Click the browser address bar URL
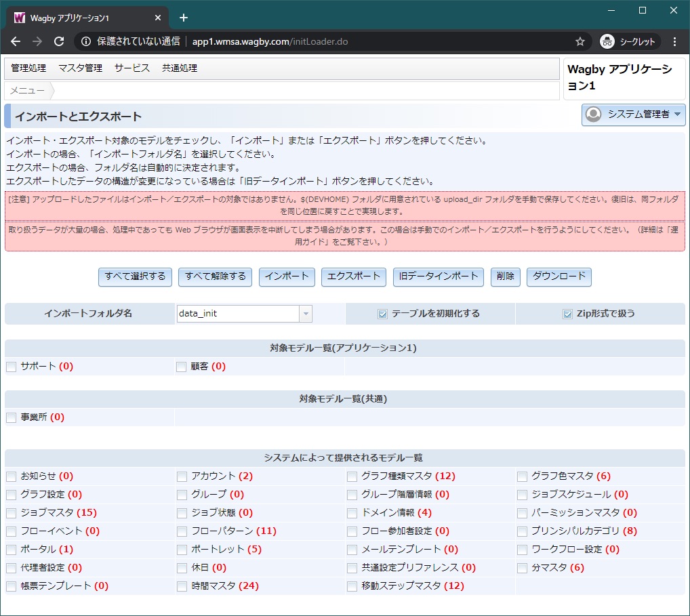The image size is (690, 616). point(270,41)
